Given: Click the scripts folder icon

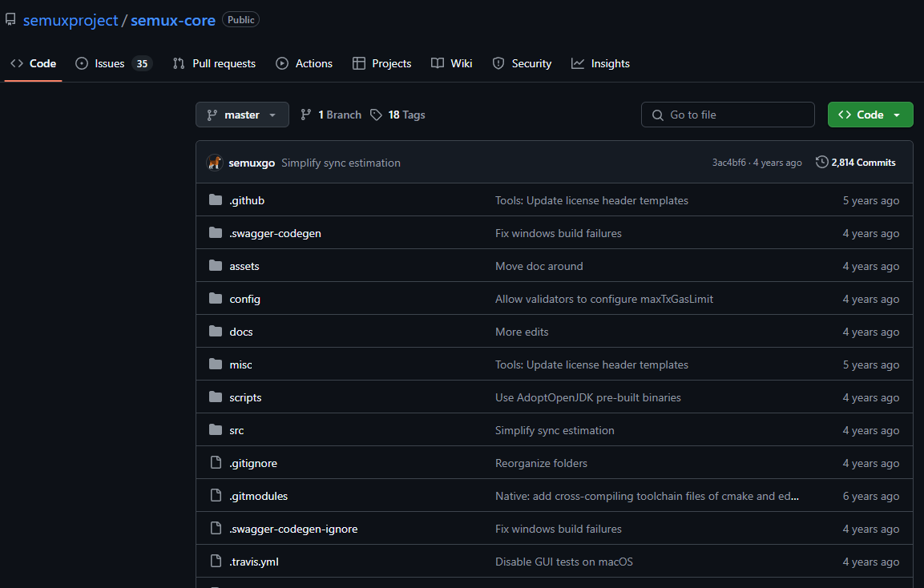Looking at the screenshot, I should (x=216, y=397).
